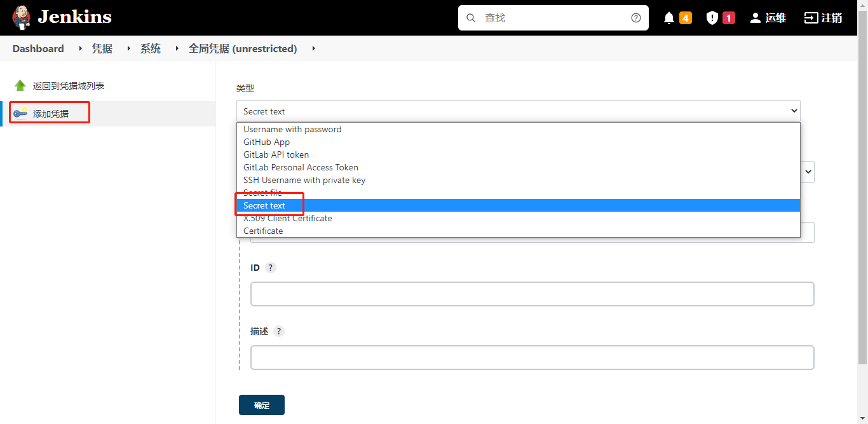Focus the 描述 input field

click(x=532, y=358)
